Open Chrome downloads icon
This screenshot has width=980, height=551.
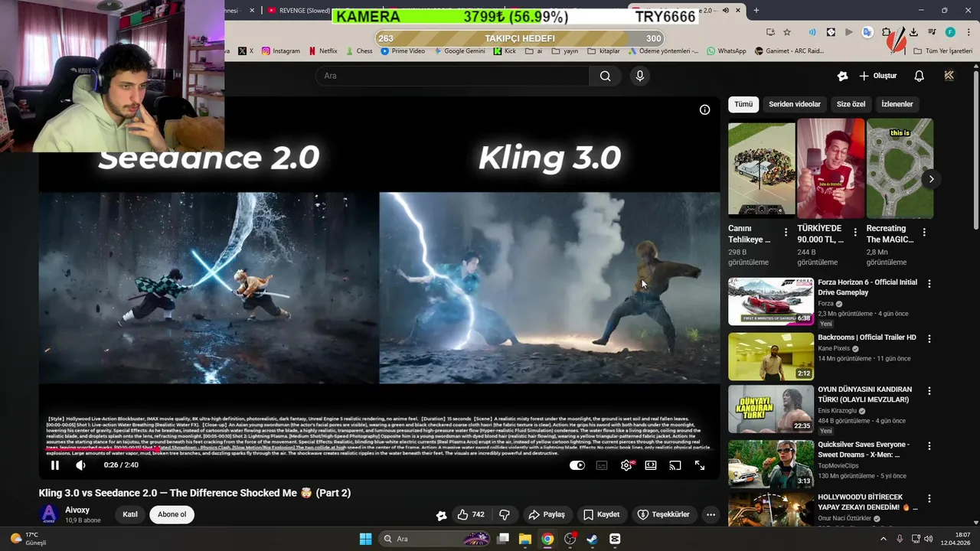913,32
